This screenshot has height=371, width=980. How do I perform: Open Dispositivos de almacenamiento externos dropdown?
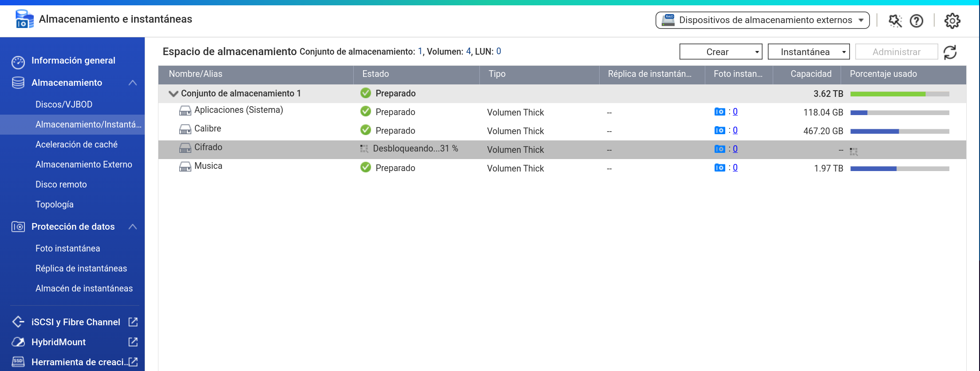pyautogui.click(x=762, y=20)
